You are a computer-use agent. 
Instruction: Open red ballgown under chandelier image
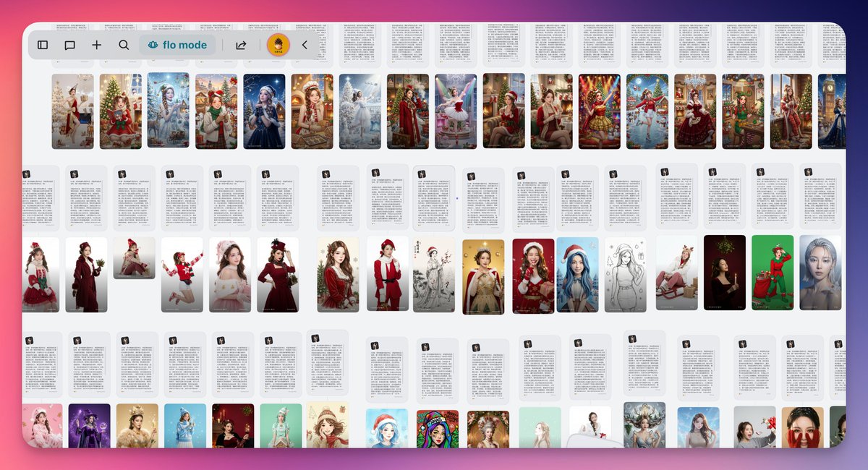(694, 111)
